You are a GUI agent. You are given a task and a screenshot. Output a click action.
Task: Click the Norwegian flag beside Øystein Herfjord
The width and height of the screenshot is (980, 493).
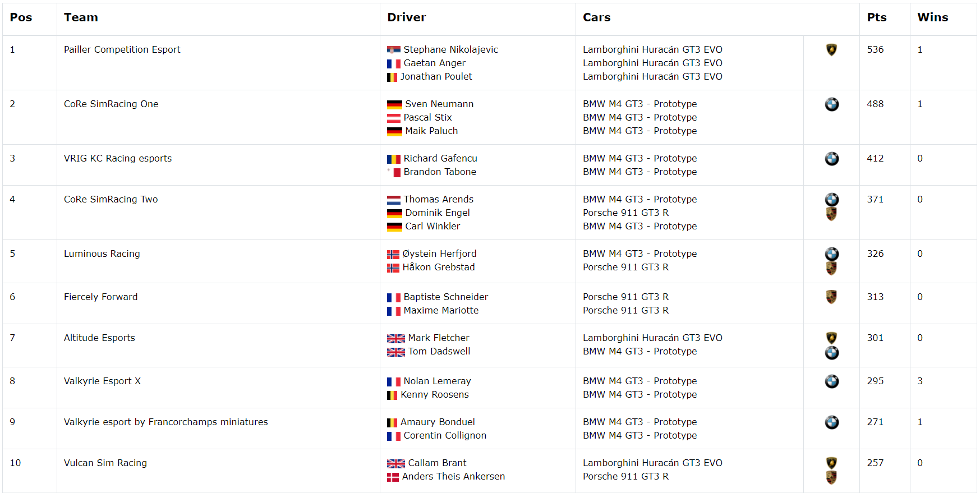point(393,254)
